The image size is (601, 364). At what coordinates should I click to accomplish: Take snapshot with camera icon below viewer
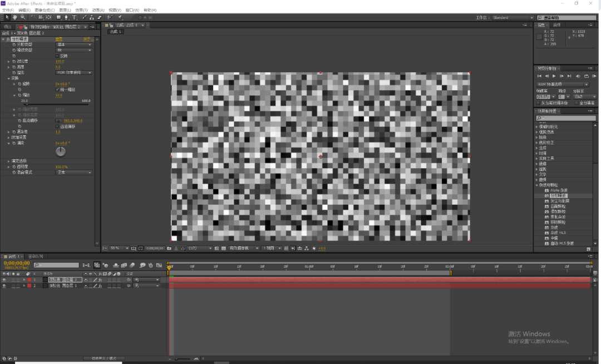(x=169, y=248)
